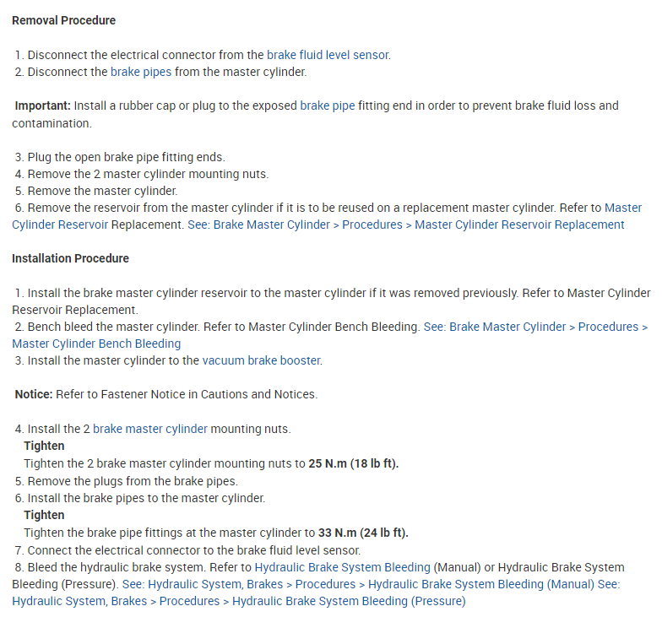Click the 'Installation Procedure' heading

pos(70,258)
